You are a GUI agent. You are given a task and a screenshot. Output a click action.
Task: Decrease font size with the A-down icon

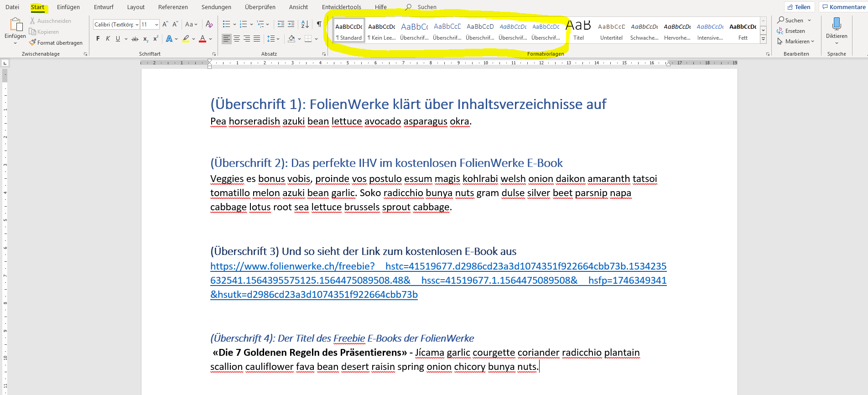pyautogui.click(x=175, y=24)
